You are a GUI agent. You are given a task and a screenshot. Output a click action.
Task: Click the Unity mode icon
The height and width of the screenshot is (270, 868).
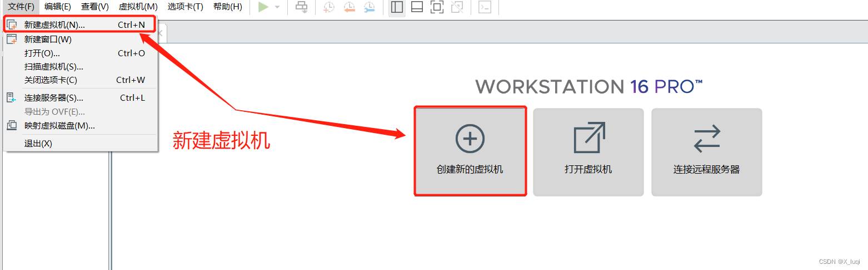click(457, 7)
